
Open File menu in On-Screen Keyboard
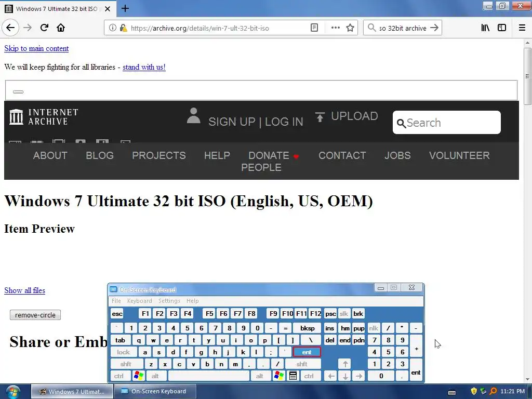click(x=116, y=301)
